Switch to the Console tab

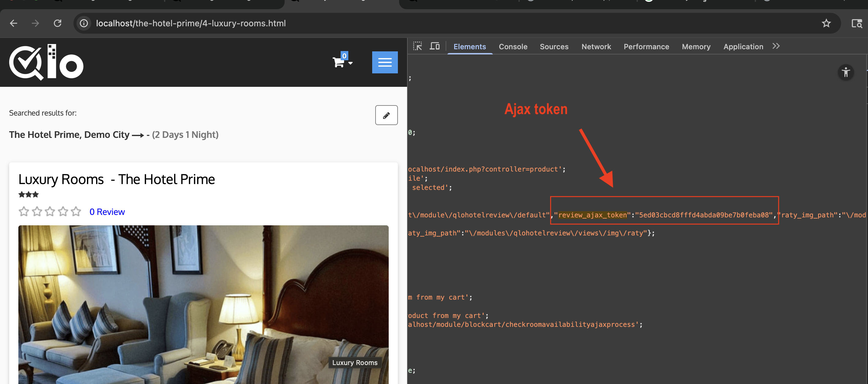513,46
